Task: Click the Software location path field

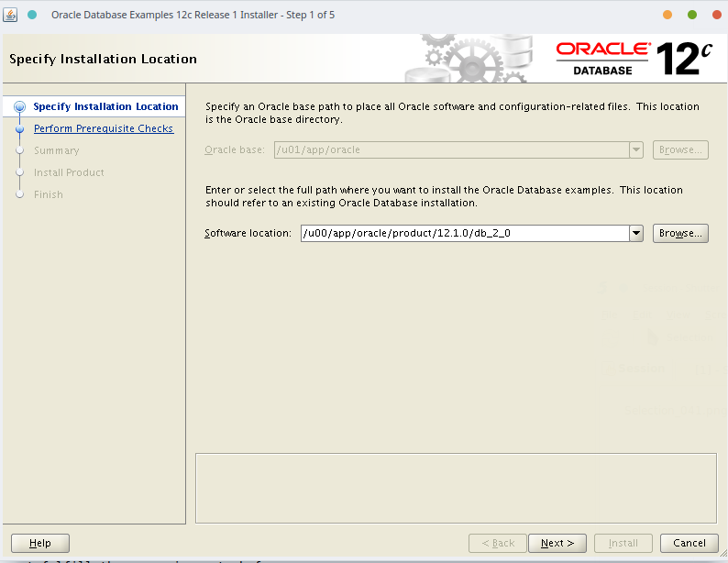Action: [465, 234]
